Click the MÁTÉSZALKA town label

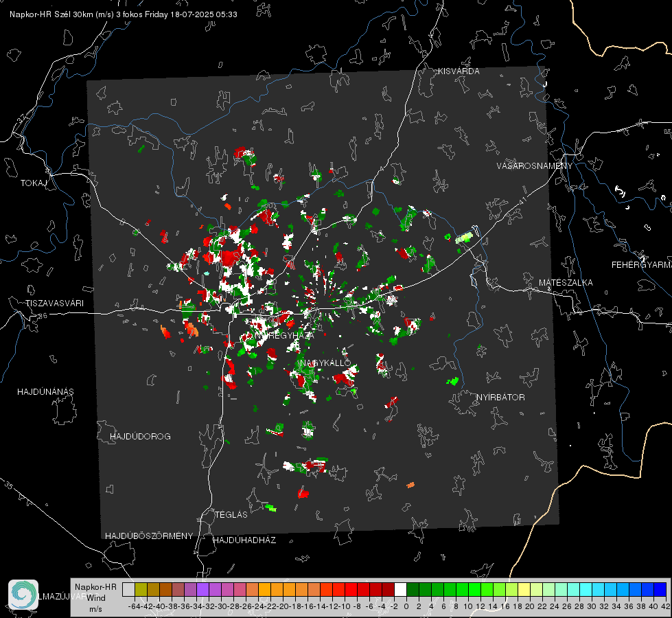point(566,283)
